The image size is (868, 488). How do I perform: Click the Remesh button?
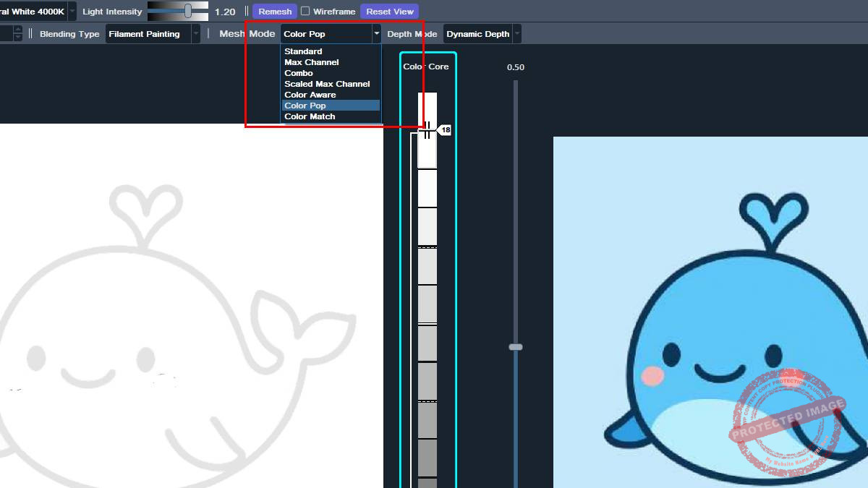275,12
